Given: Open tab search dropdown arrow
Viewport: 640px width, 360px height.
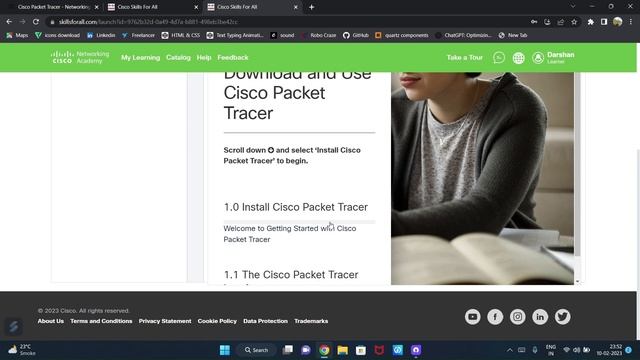Looking at the screenshot, I should [x=573, y=7].
